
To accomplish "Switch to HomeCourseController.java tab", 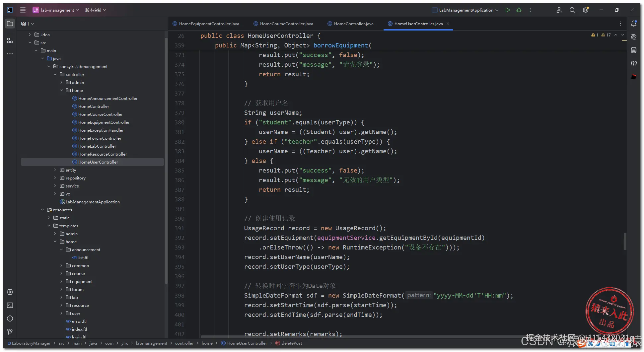I will [x=283, y=24].
